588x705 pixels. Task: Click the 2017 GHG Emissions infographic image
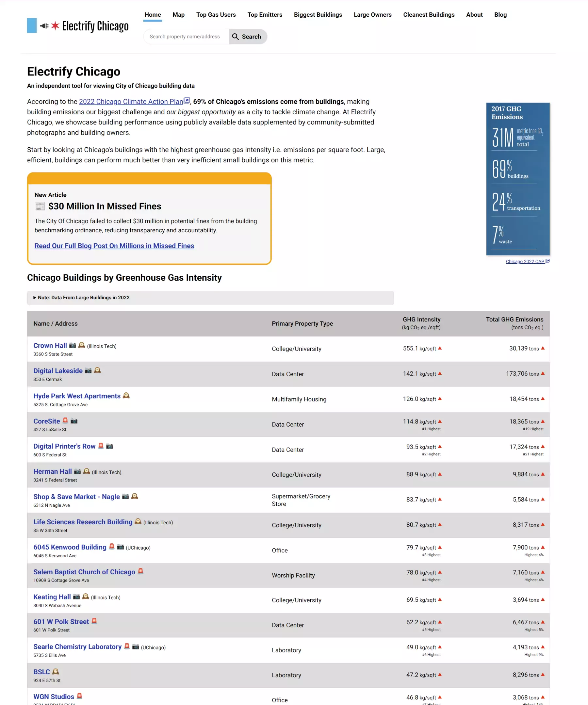pos(517,179)
